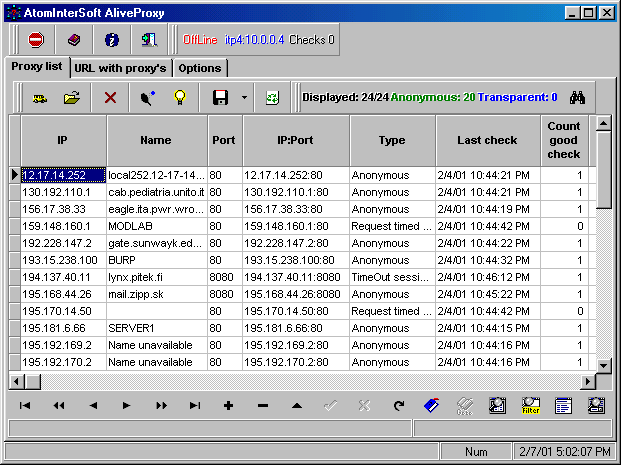Click the yellow truck import icon
This screenshot has width=621, height=465.
pyautogui.click(x=40, y=97)
